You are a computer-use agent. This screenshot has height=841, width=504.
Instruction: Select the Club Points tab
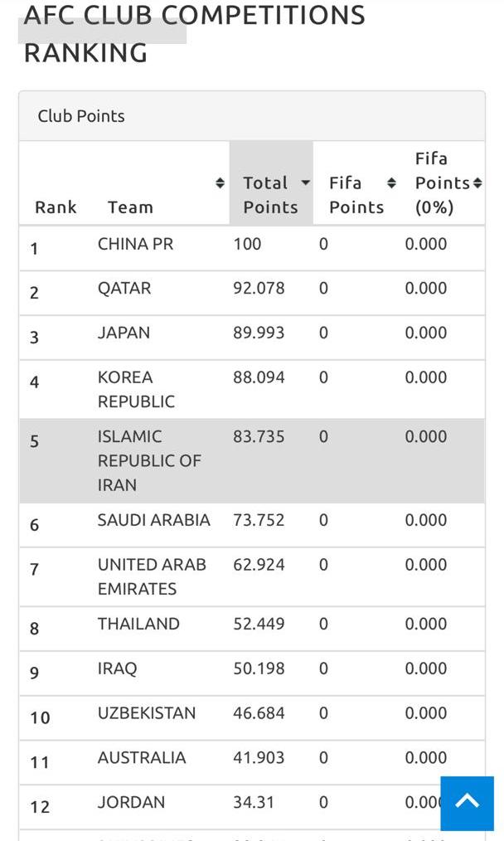coord(81,116)
